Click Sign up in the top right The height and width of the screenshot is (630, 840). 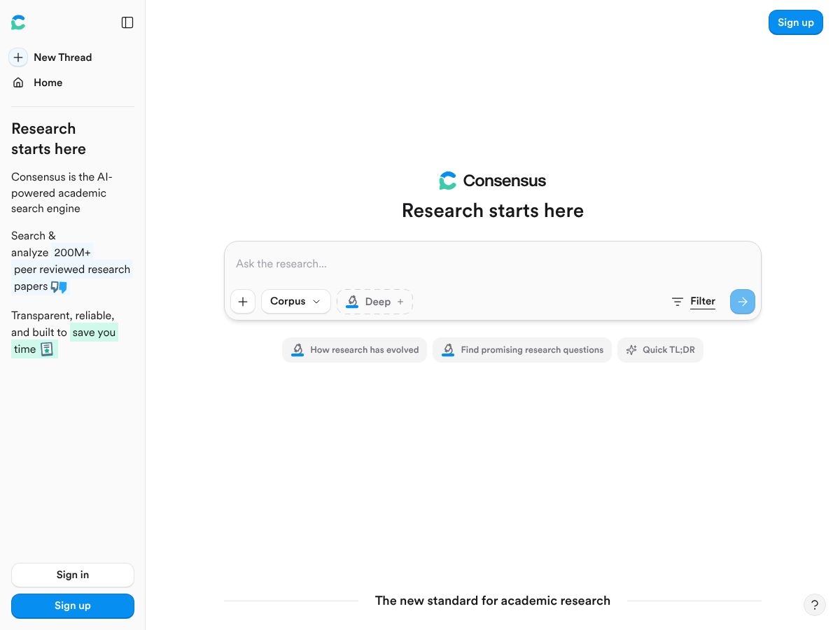coord(796,22)
